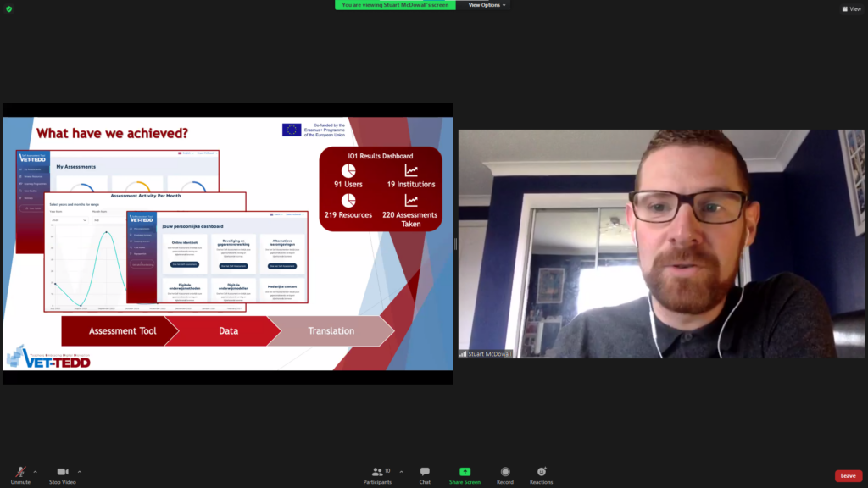
Task: Click the pie chart icon above 91 Users
Action: click(348, 171)
